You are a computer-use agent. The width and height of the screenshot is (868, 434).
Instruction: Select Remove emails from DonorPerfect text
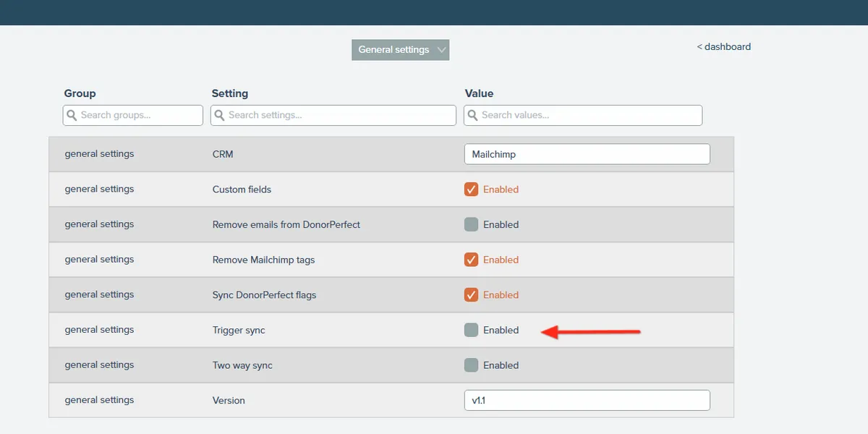(x=286, y=224)
